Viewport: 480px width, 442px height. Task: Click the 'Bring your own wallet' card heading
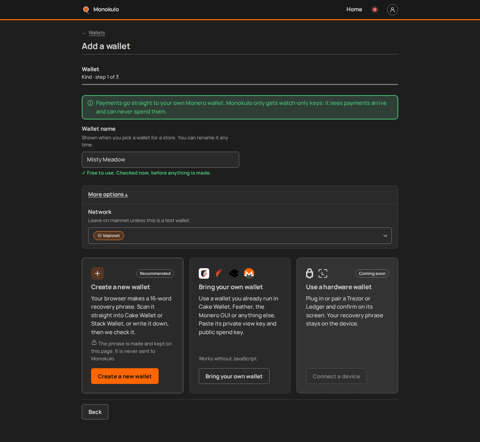231,287
